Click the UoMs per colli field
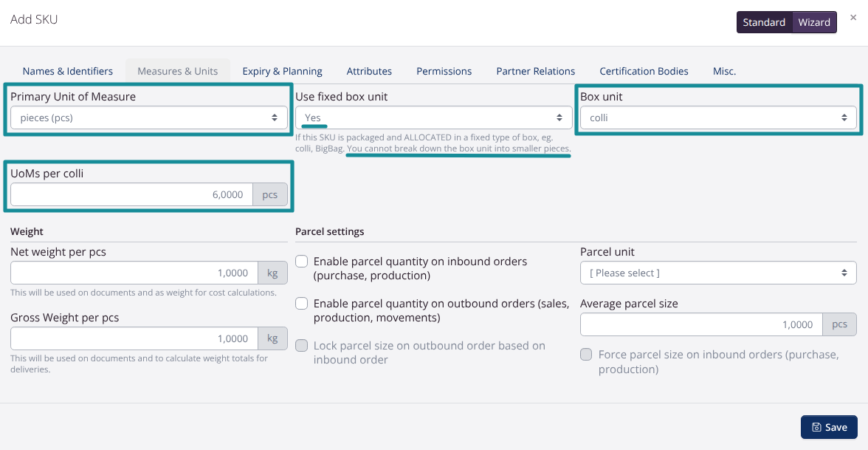 coord(131,195)
